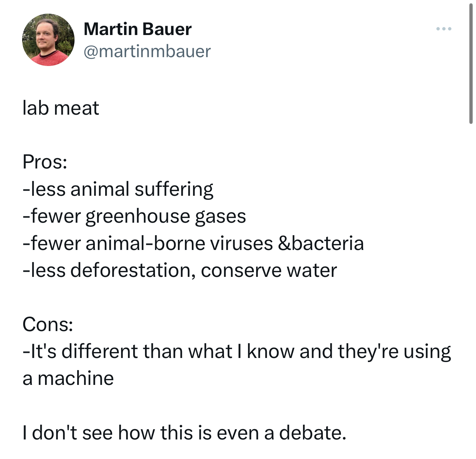The width and height of the screenshot is (476, 459).
Task: Click the '&bacteria' text
Action: 321,243
